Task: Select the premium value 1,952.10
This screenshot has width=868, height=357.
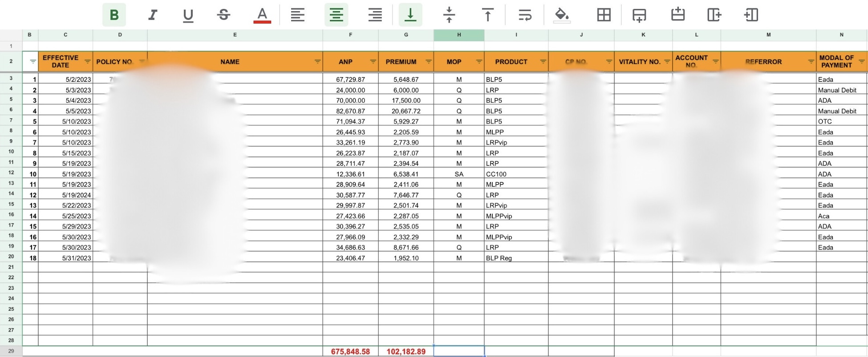Action: click(406, 258)
